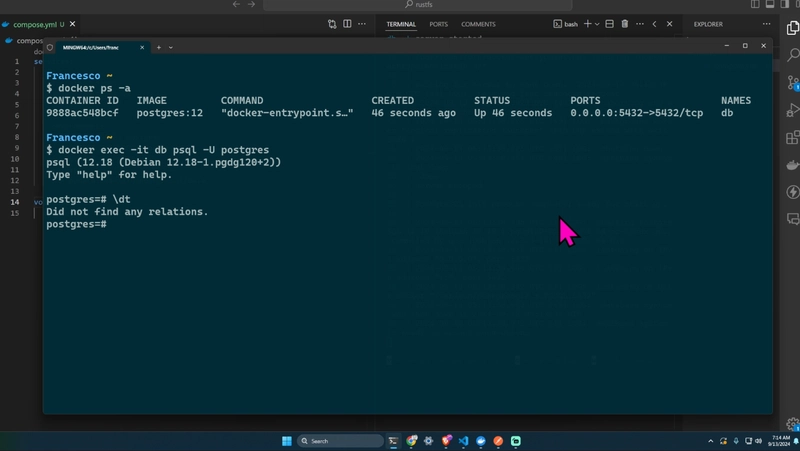Open Visual Studio Code in taskbar
Viewport: 800px width, 451px height.
click(x=463, y=441)
